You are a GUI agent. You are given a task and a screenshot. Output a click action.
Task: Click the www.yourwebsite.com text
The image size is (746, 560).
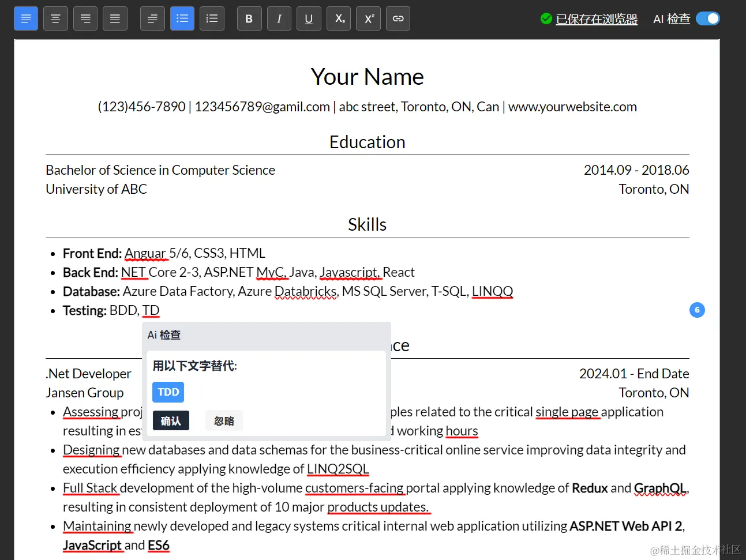click(572, 107)
